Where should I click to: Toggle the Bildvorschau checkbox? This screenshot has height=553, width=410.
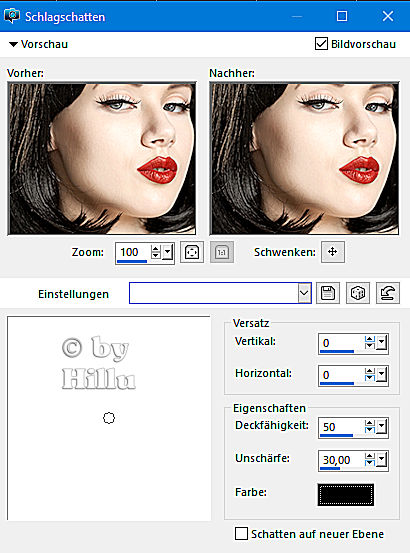(321, 44)
